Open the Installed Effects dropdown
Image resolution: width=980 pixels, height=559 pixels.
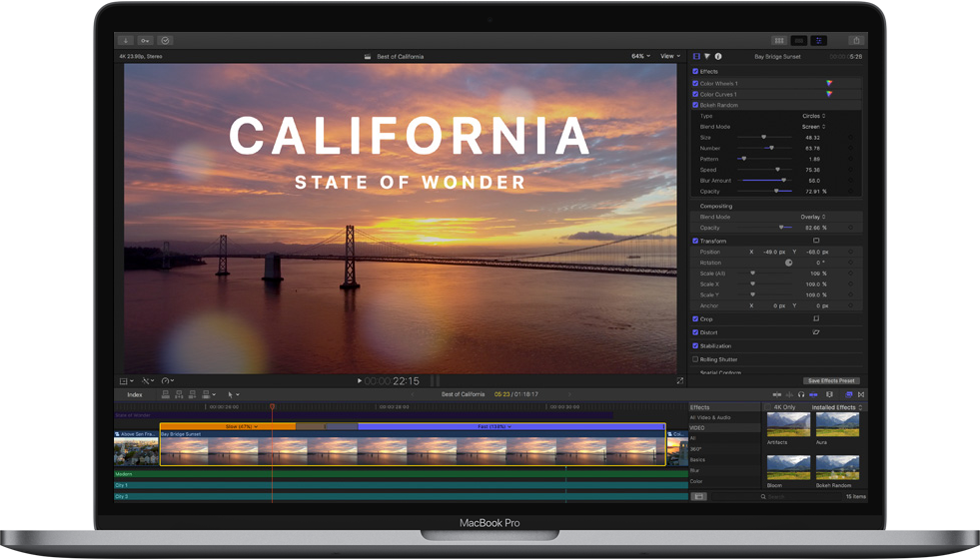(x=837, y=407)
